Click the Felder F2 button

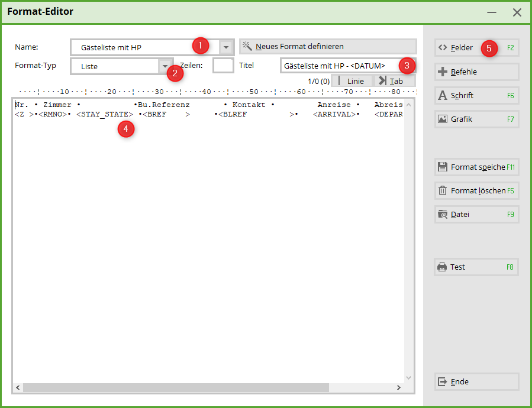click(477, 48)
